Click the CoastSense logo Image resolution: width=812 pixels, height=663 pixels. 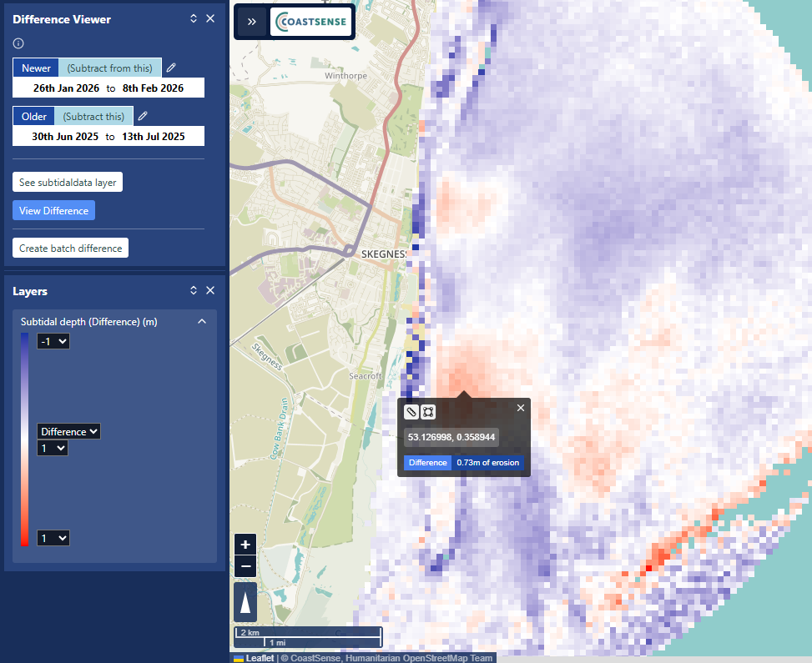(x=310, y=22)
